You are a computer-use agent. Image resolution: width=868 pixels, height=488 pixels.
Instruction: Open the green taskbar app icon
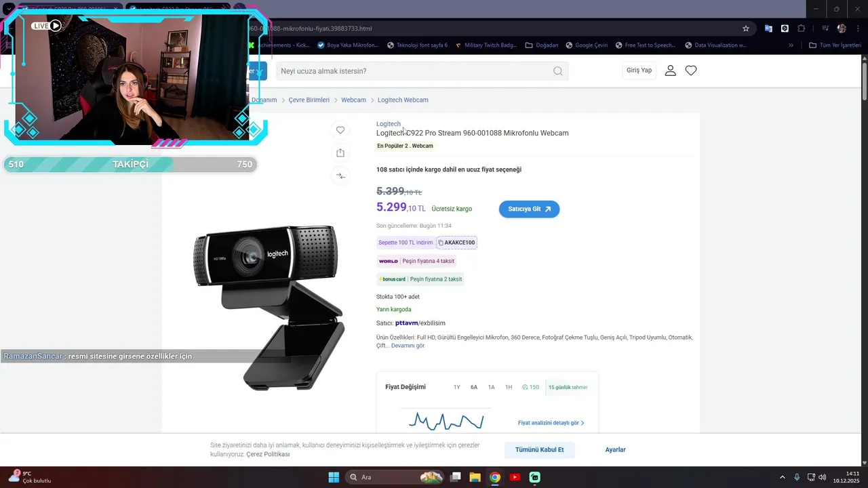point(534,477)
